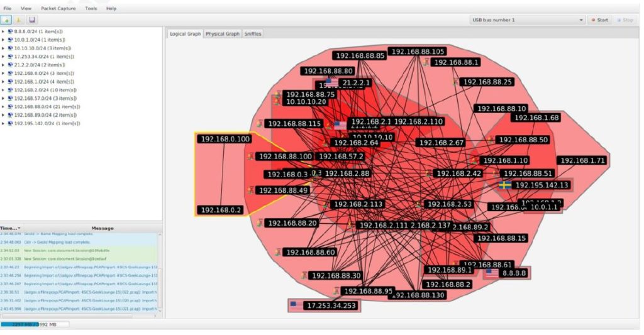644x335 pixels.
Task: Click the network icon beside 192.168.88.0/24
Action: (10, 106)
